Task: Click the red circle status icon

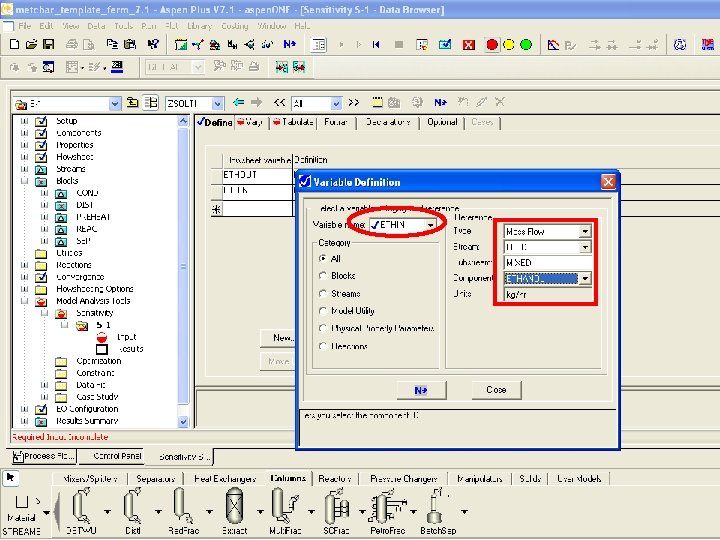Action: tap(492, 45)
